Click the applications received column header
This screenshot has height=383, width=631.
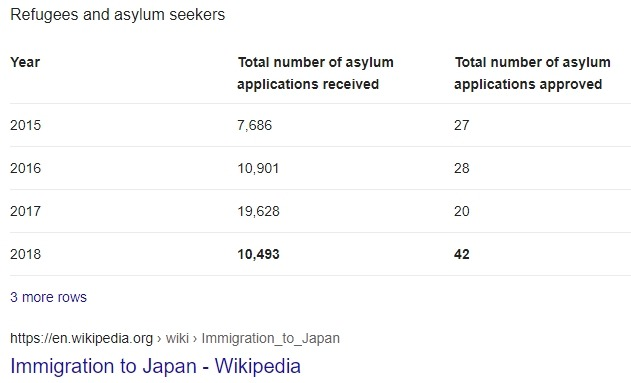pyautogui.click(x=316, y=73)
